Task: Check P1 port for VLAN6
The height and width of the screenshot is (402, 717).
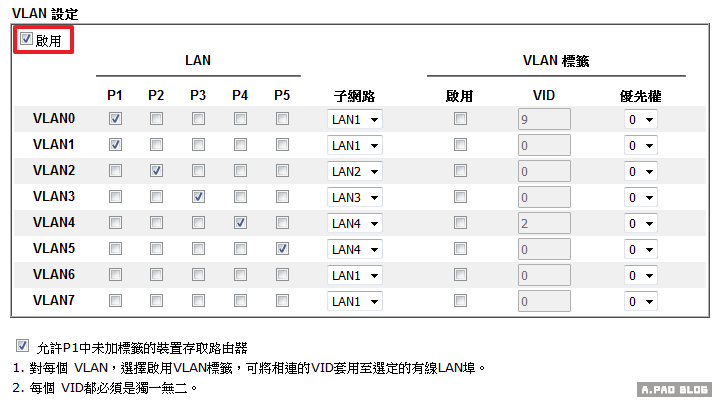Action: pyautogui.click(x=115, y=274)
